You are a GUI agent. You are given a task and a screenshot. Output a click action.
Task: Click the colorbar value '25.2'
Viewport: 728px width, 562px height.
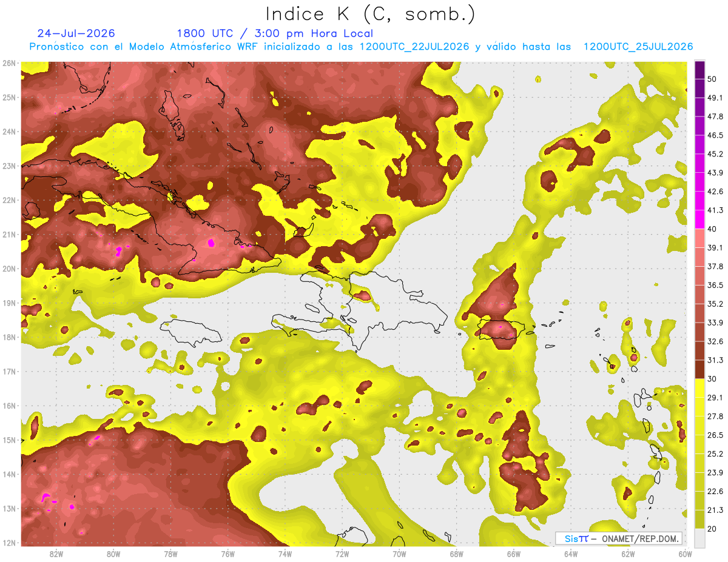pyautogui.click(x=715, y=453)
